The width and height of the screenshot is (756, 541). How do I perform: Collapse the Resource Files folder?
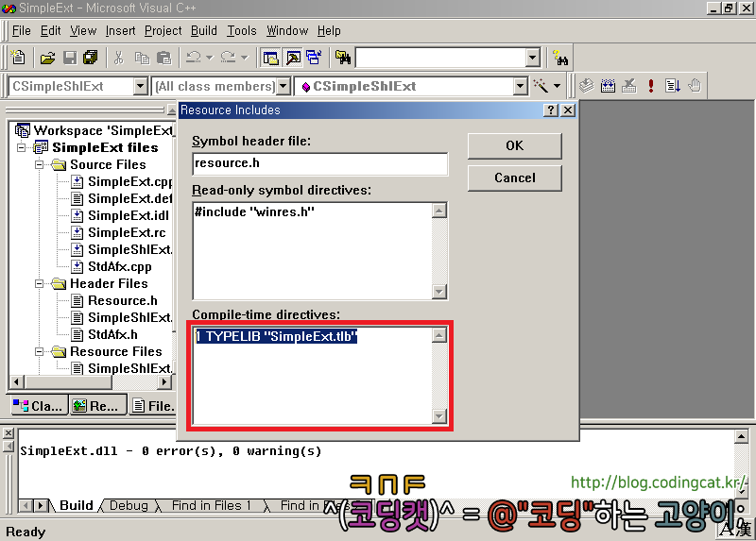[39, 351]
